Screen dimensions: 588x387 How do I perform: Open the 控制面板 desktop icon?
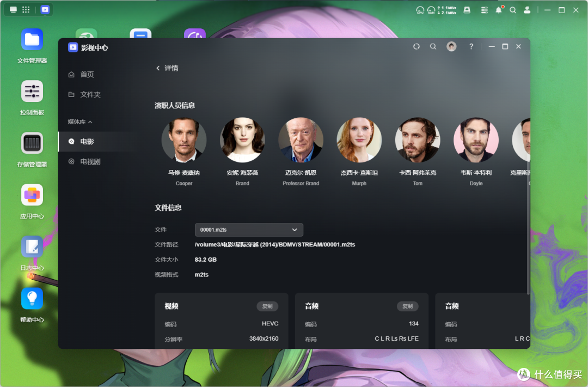pos(32,91)
